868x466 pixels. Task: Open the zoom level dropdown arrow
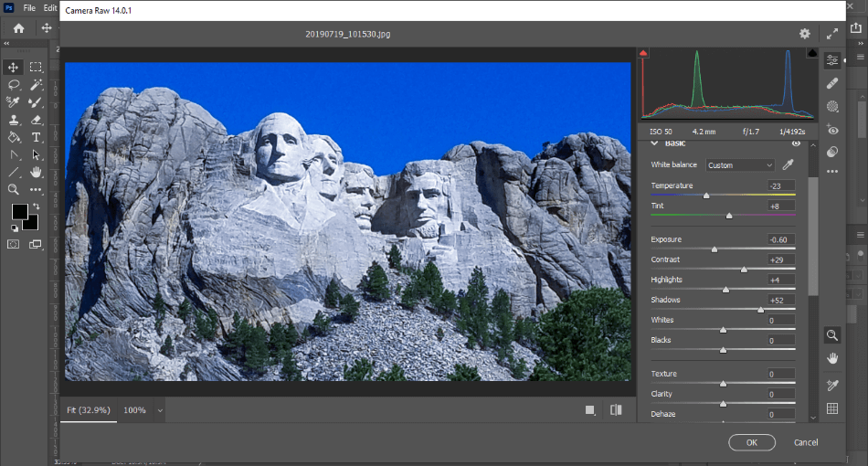[x=160, y=410]
